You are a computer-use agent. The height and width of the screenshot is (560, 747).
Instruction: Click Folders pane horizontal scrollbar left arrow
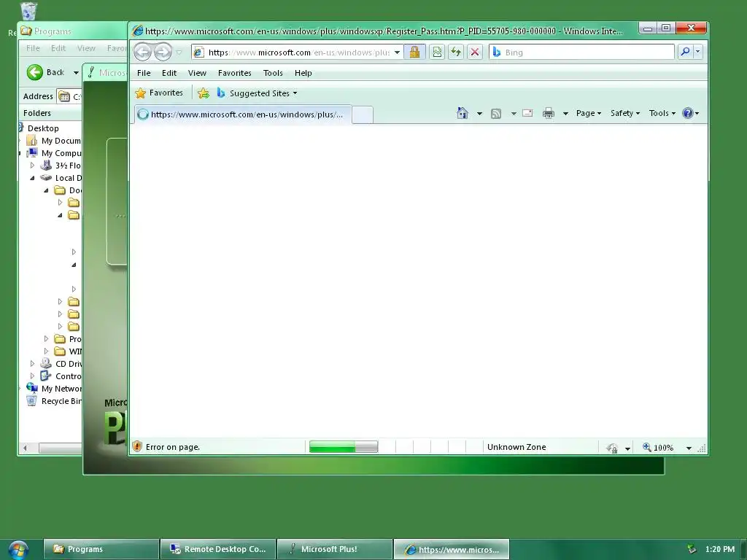pos(26,448)
